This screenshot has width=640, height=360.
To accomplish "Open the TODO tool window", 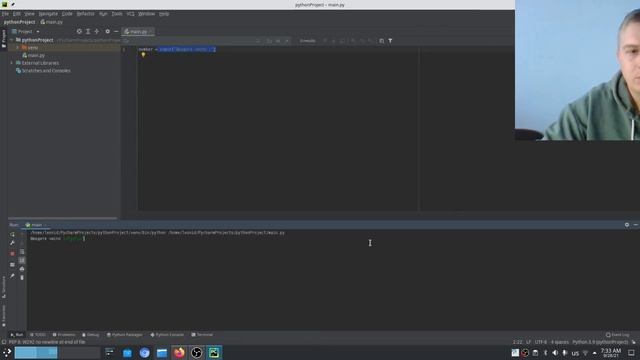I will point(38,335).
